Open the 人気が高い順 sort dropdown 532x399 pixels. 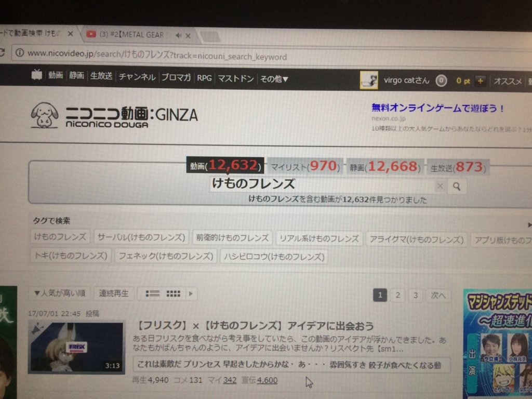point(60,293)
